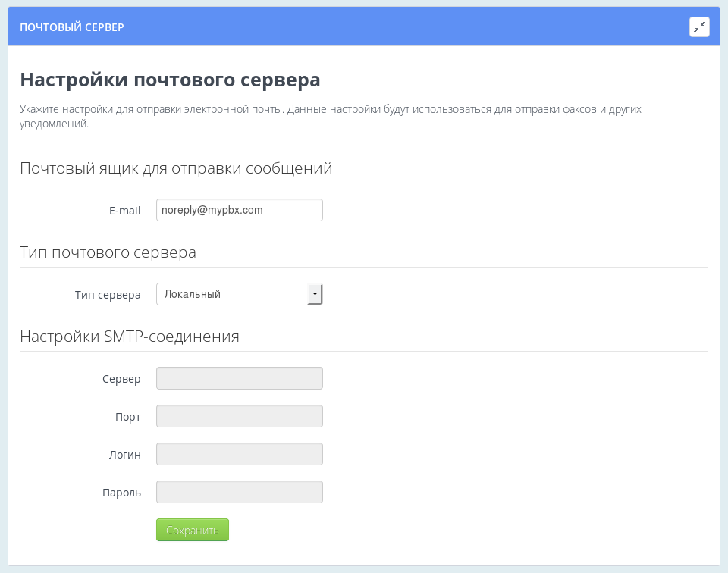Viewport: 728px width, 573px height.
Task: Click the Тип почтового сервера section title
Action: [108, 252]
